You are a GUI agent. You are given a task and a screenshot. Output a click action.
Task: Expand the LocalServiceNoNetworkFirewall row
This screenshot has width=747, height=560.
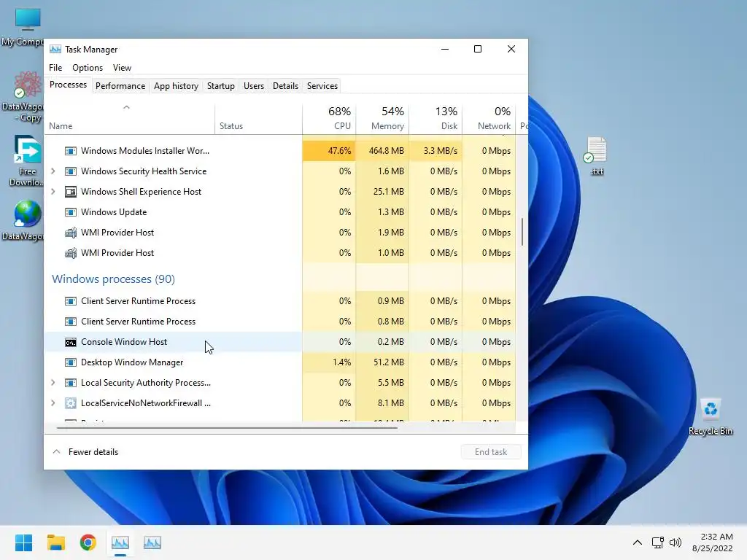click(53, 402)
